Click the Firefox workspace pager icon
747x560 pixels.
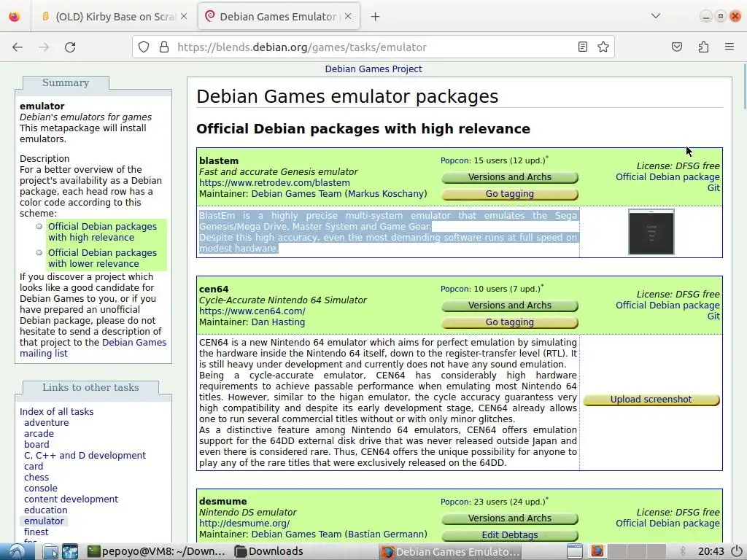[597, 551]
